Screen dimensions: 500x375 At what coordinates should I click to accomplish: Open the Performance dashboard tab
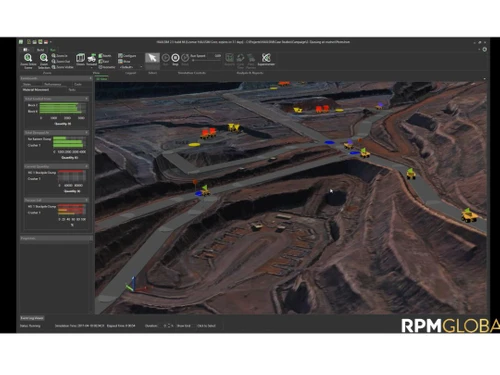coord(53,84)
